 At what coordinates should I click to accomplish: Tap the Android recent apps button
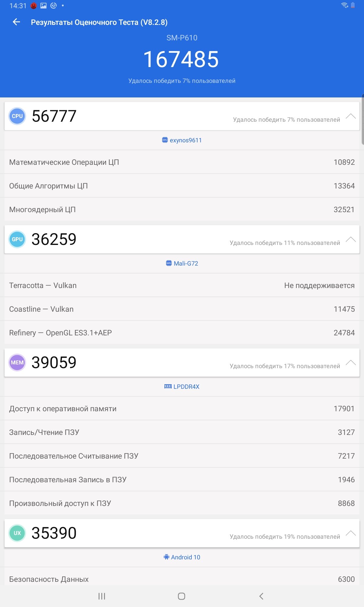pos(102,596)
